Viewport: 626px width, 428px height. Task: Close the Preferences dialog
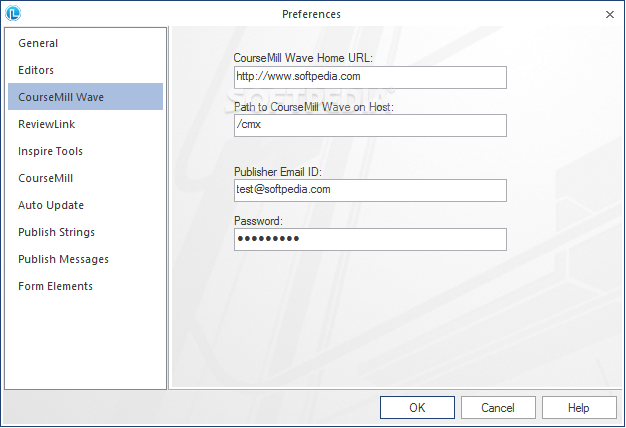(610, 14)
